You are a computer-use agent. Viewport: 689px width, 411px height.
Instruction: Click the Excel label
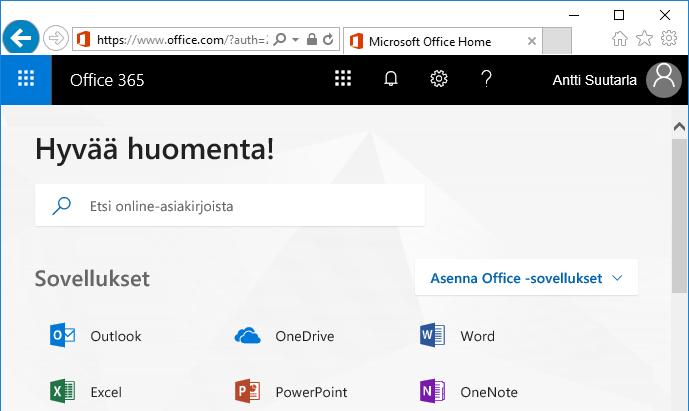(x=106, y=392)
